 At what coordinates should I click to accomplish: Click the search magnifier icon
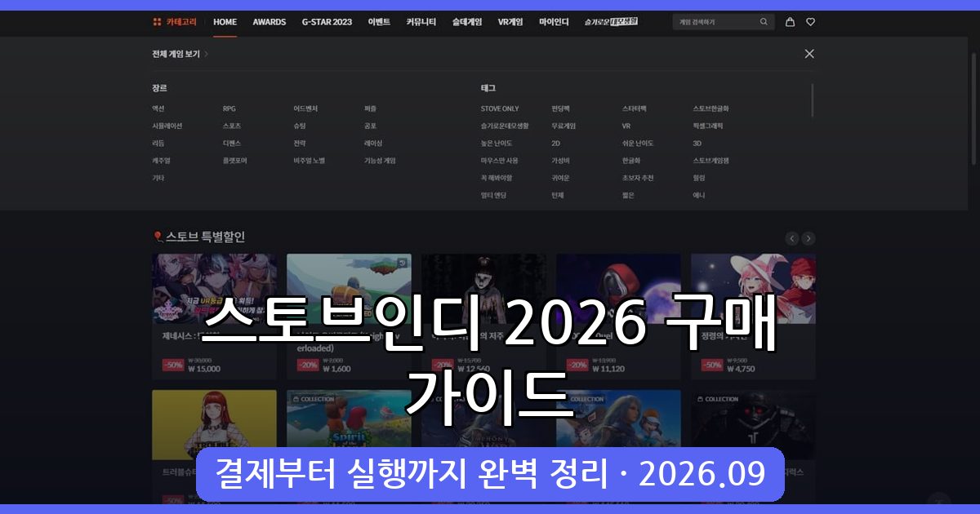click(764, 22)
